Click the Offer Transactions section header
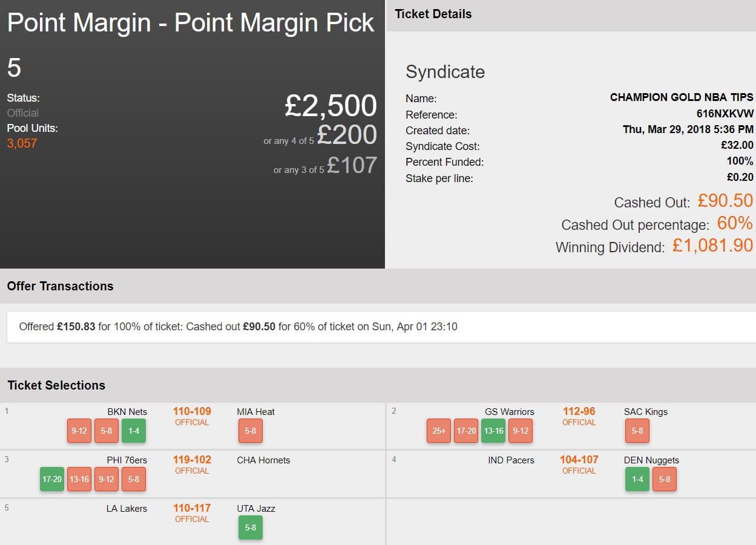 coord(61,286)
